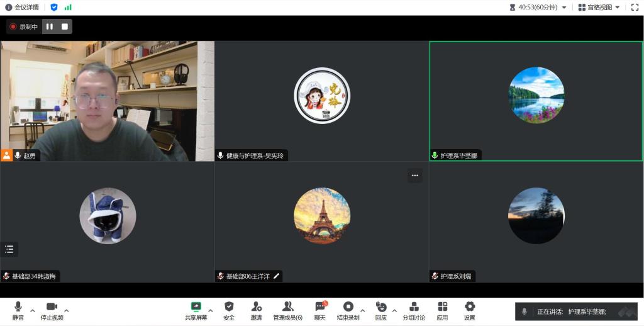Open Manage participants (管理成员)
The height and width of the screenshot is (326, 644).
pos(287,306)
